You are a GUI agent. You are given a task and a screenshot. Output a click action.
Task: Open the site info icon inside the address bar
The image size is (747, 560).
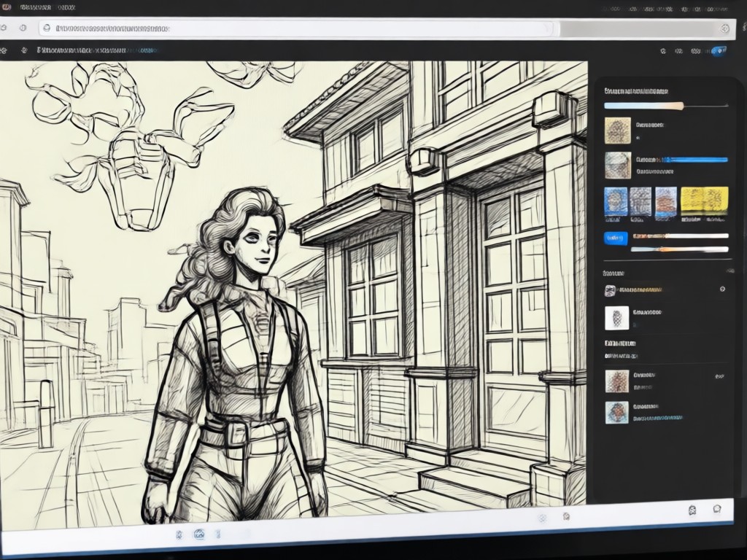[x=47, y=28]
